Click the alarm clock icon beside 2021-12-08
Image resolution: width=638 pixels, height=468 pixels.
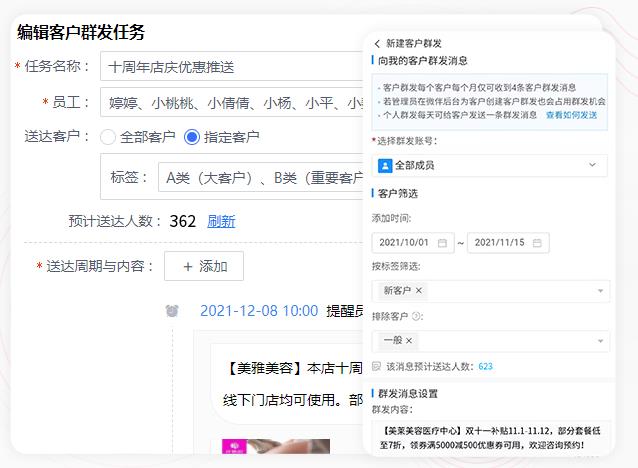[x=172, y=311]
